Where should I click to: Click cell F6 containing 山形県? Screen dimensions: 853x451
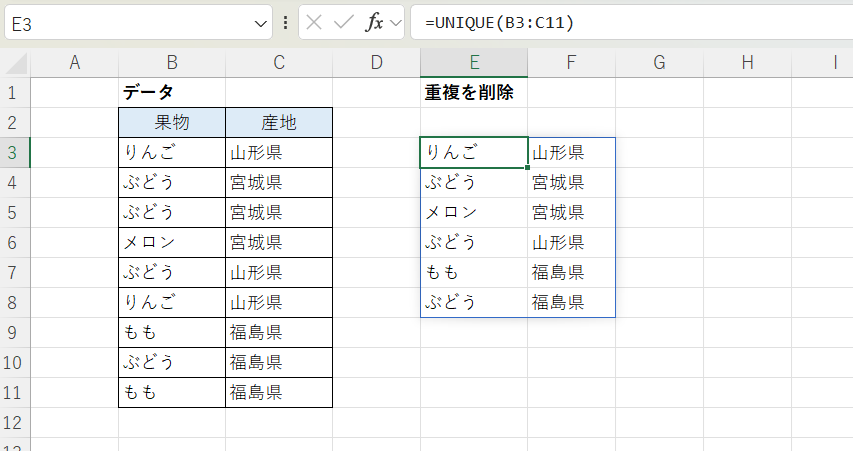[571, 242]
